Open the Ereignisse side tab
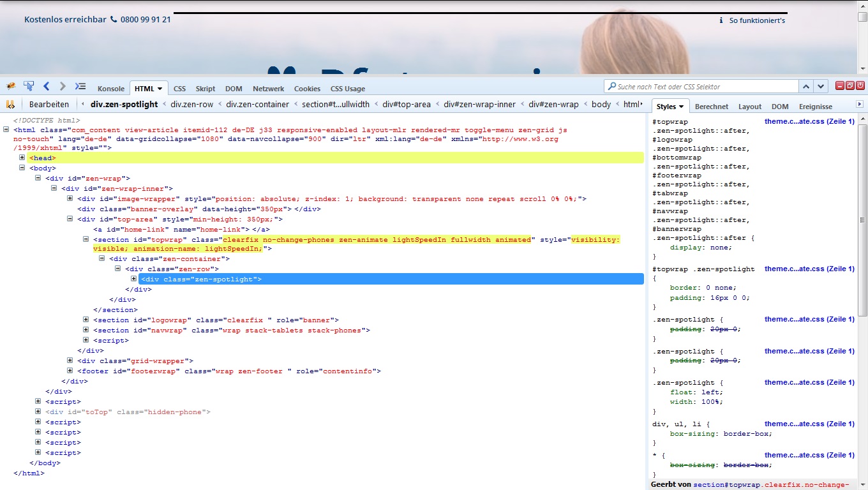 click(x=816, y=107)
